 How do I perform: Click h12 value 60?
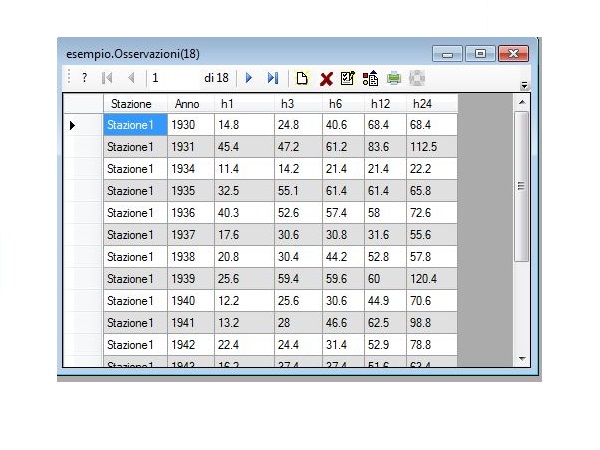pos(385,279)
